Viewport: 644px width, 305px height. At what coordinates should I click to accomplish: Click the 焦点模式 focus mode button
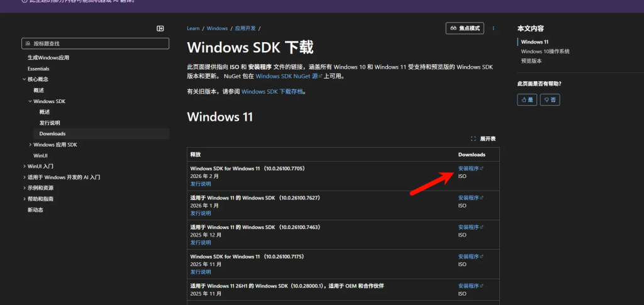tap(465, 28)
